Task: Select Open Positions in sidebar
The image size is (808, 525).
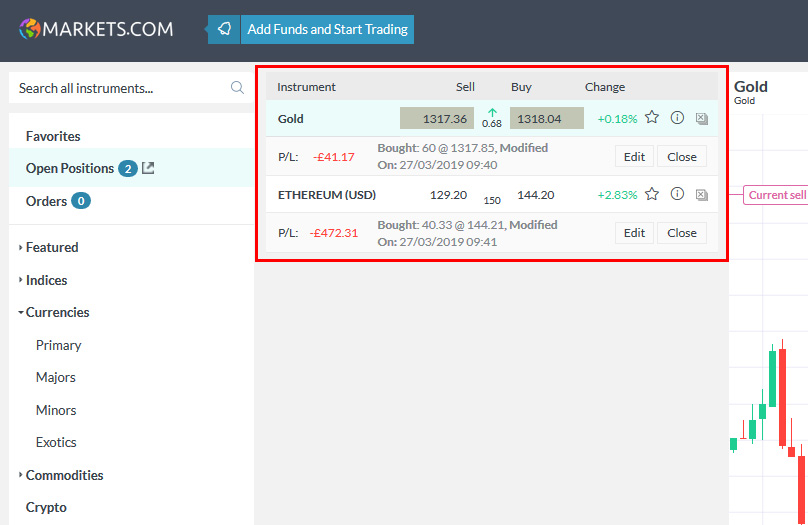Action: [70, 168]
